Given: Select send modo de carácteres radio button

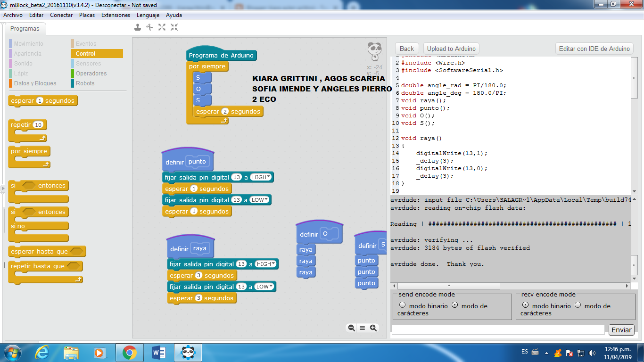Looking at the screenshot, I should 455,305.
